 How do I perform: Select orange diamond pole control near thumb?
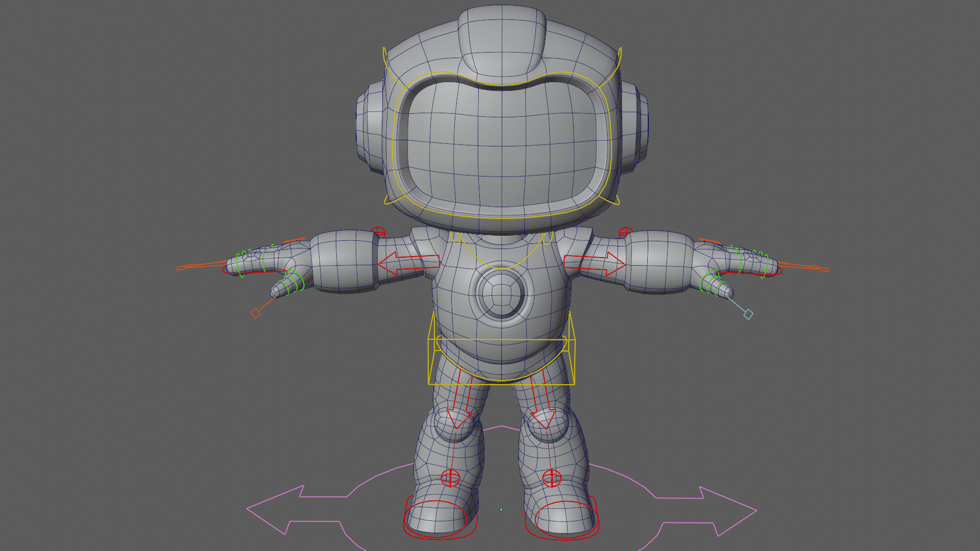tap(256, 313)
